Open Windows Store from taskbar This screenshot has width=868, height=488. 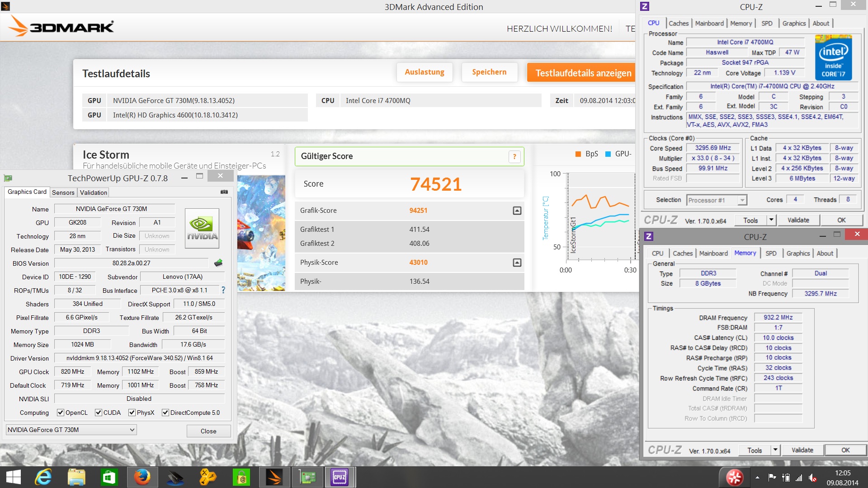[109, 477]
